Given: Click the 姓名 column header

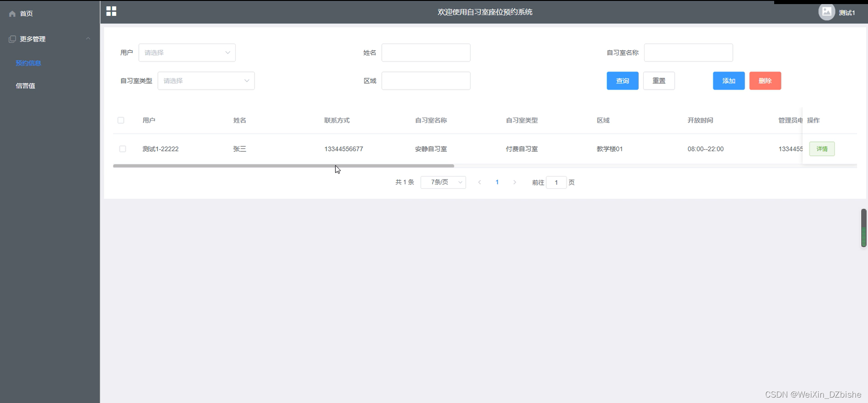Looking at the screenshot, I should click(x=240, y=120).
